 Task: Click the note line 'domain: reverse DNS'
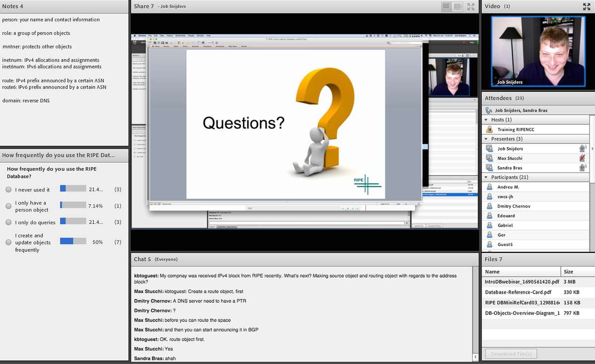[26, 101]
